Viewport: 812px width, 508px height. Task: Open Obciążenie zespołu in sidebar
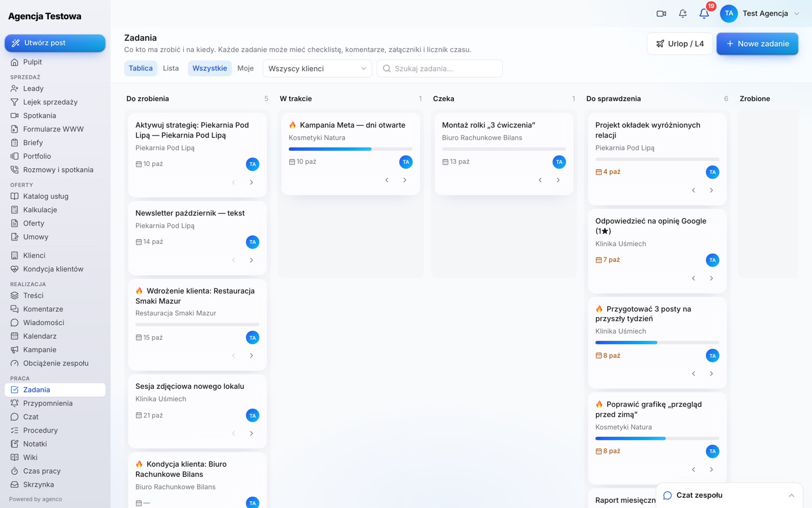pos(55,364)
